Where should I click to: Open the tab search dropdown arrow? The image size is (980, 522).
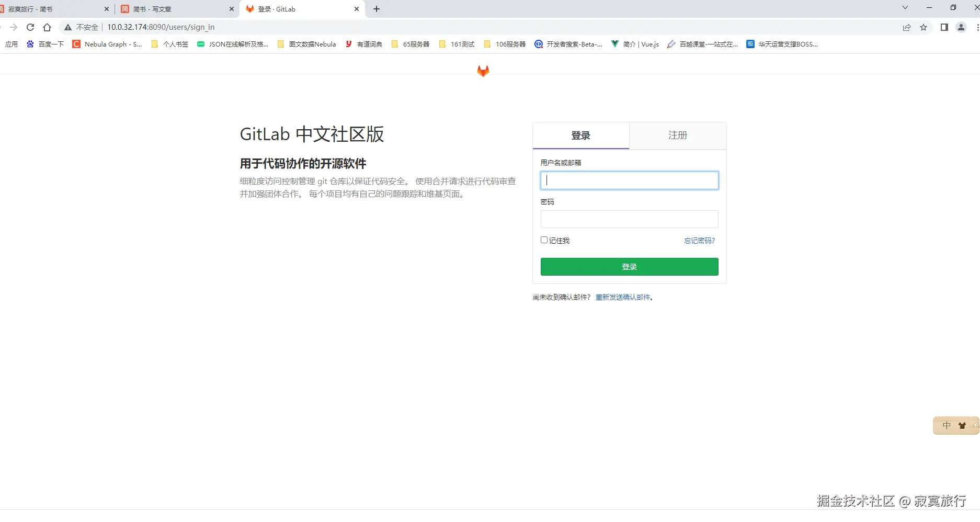(905, 8)
